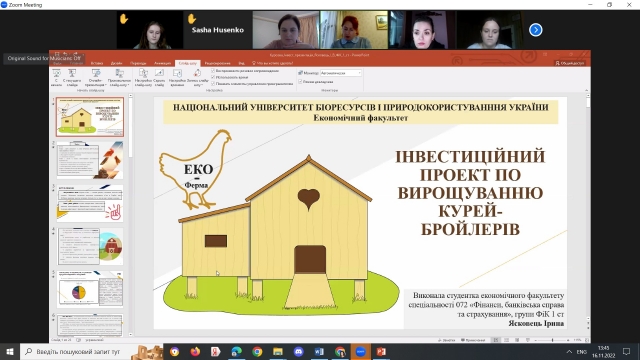Click Original Sound for Musicians toggle
Screen dimensions: 640x360
point(44,58)
